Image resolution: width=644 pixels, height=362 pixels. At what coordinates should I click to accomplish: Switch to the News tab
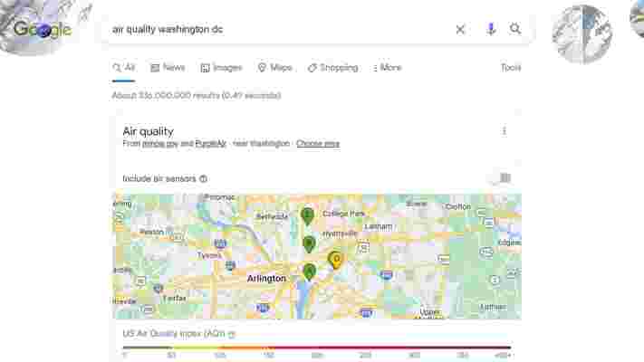coord(168,67)
